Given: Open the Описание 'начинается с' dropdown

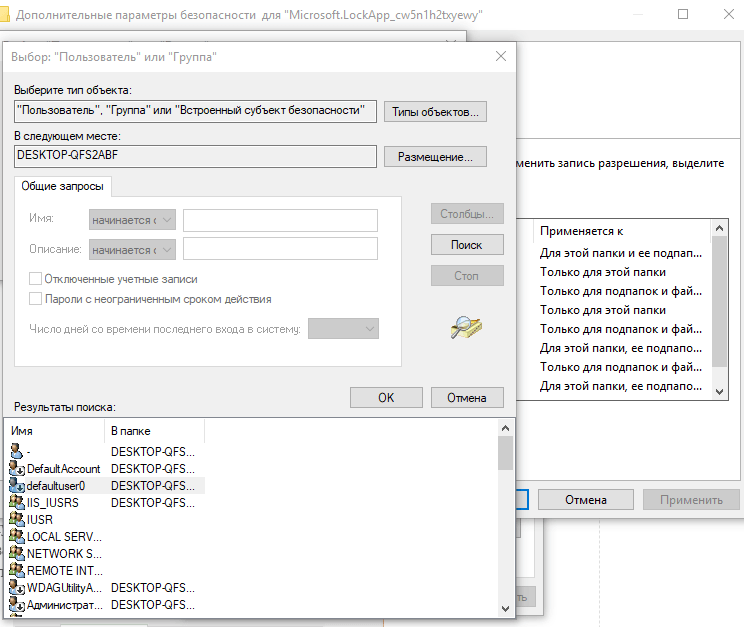Looking at the screenshot, I should [x=132, y=250].
